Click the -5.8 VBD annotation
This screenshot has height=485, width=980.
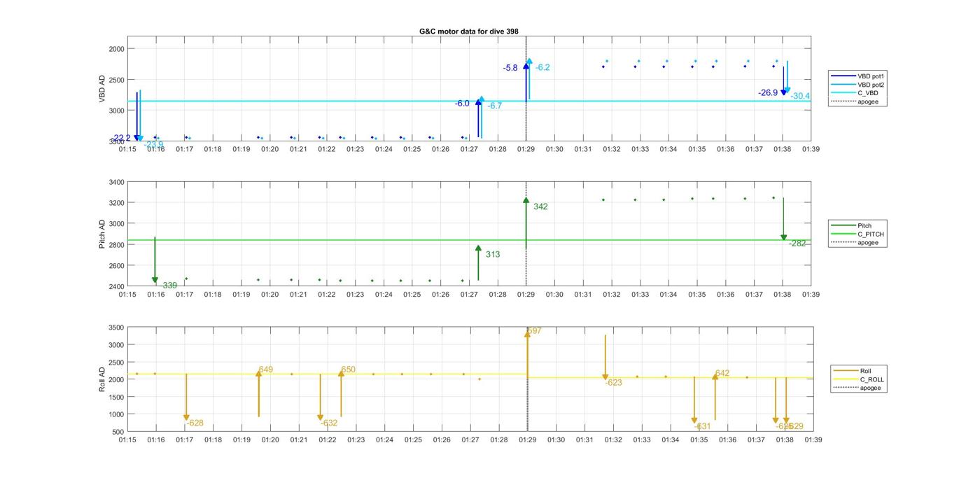(510, 68)
